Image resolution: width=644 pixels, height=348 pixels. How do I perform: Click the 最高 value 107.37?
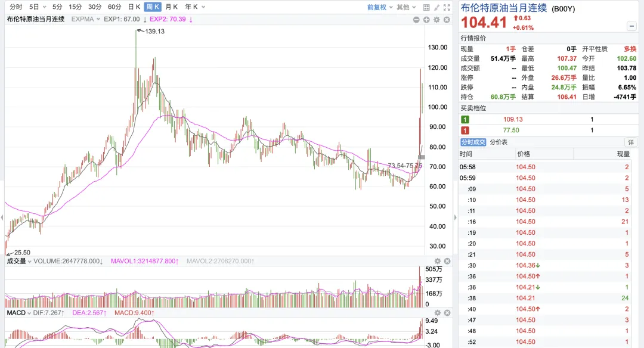pos(567,58)
